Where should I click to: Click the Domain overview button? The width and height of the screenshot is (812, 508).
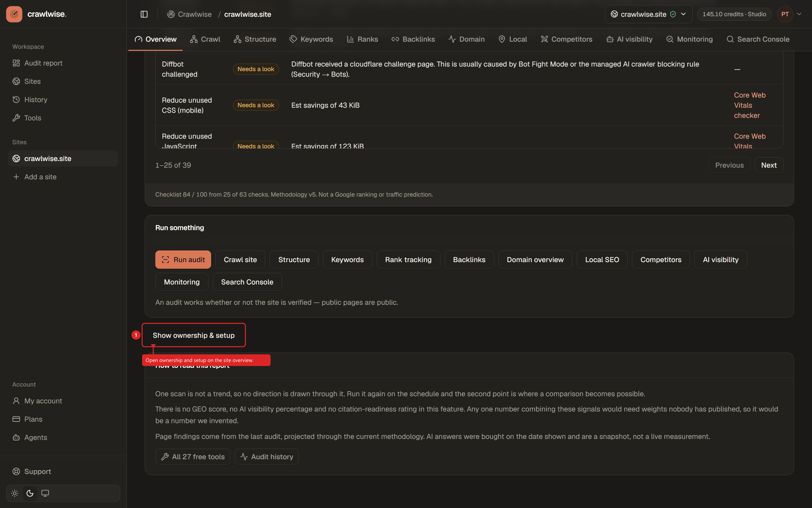535,260
